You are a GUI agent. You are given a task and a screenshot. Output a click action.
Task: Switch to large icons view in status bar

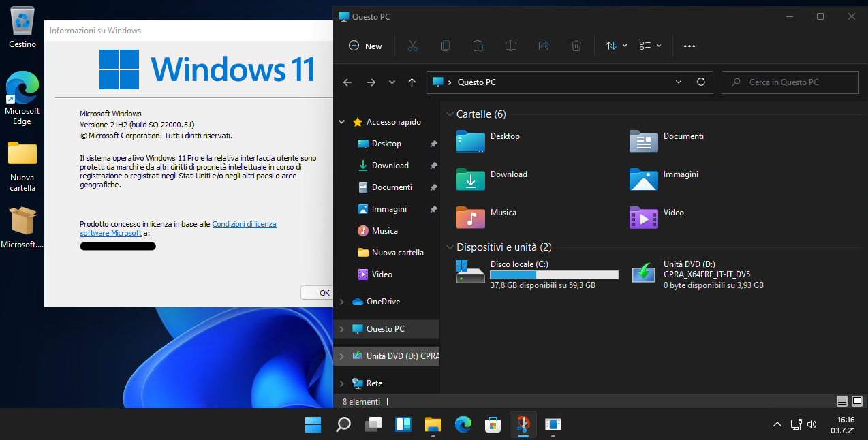pos(857,401)
